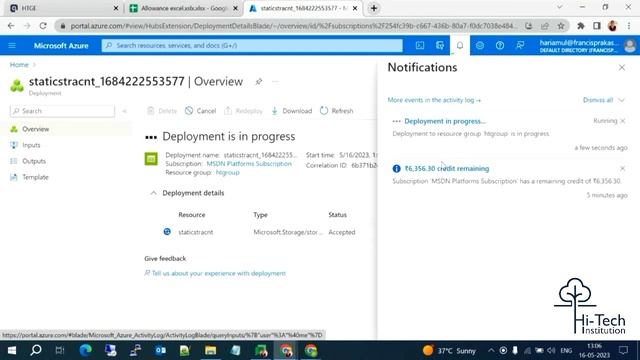Open File Explorer from the taskbar
The width and height of the screenshot is (640, 360).
click(210, 350)
